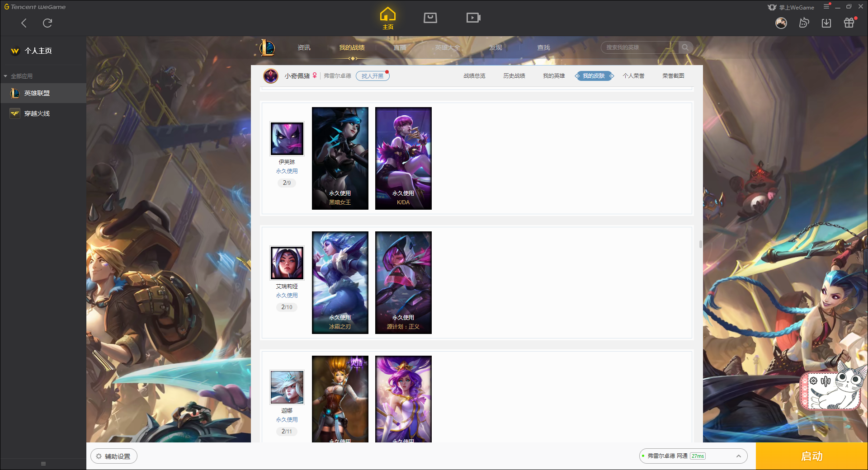
Task: Switch to 个人荣誉 sub-tab
Action: point(633,76)
